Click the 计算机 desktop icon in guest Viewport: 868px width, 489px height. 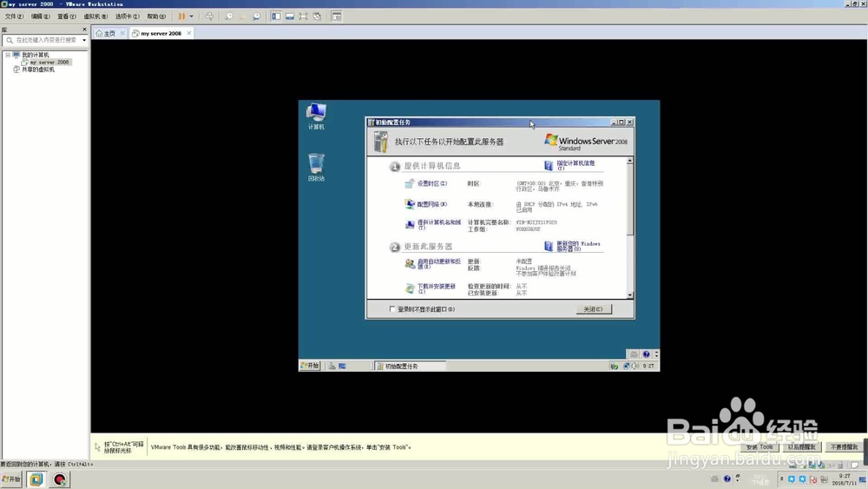click(316, 116)
